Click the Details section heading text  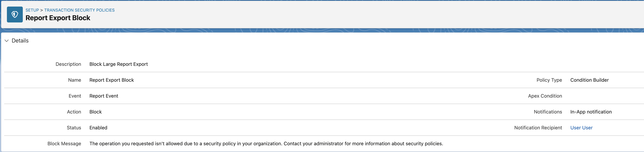20,41
